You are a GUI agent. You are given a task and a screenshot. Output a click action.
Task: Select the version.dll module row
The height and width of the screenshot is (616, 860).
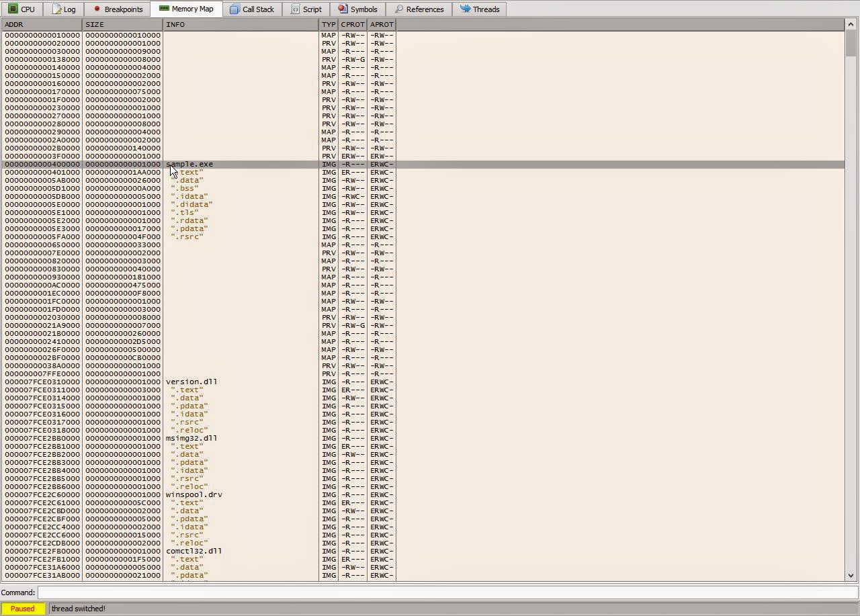point(191,382)
